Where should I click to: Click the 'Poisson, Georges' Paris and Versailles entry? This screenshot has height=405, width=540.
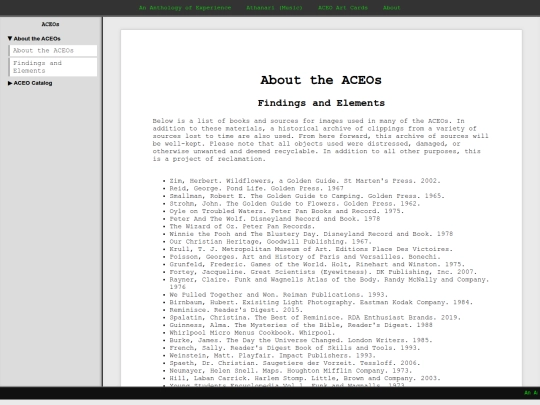tap(305, 257)
